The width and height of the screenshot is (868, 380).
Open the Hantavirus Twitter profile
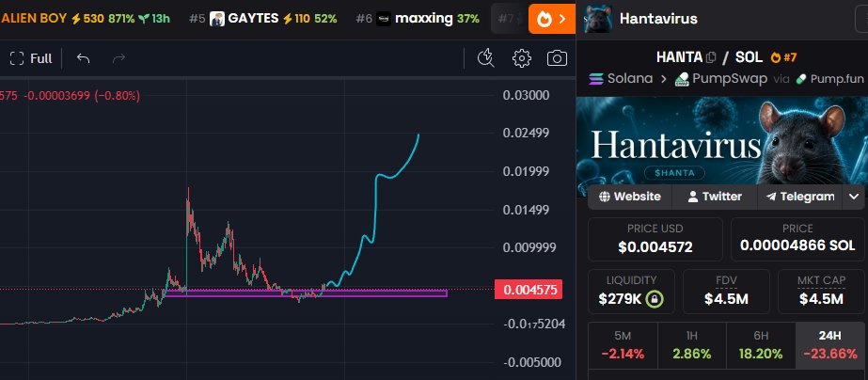coord(715,197)
